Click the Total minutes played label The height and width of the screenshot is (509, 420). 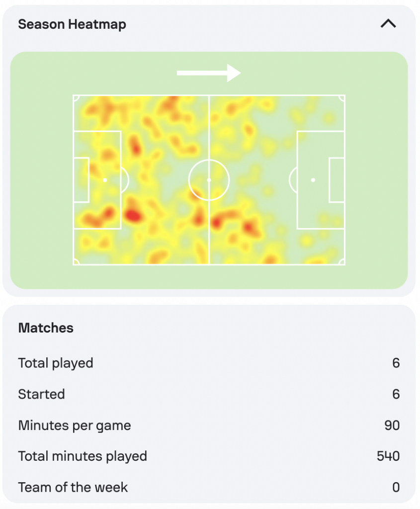click(83, 456)
